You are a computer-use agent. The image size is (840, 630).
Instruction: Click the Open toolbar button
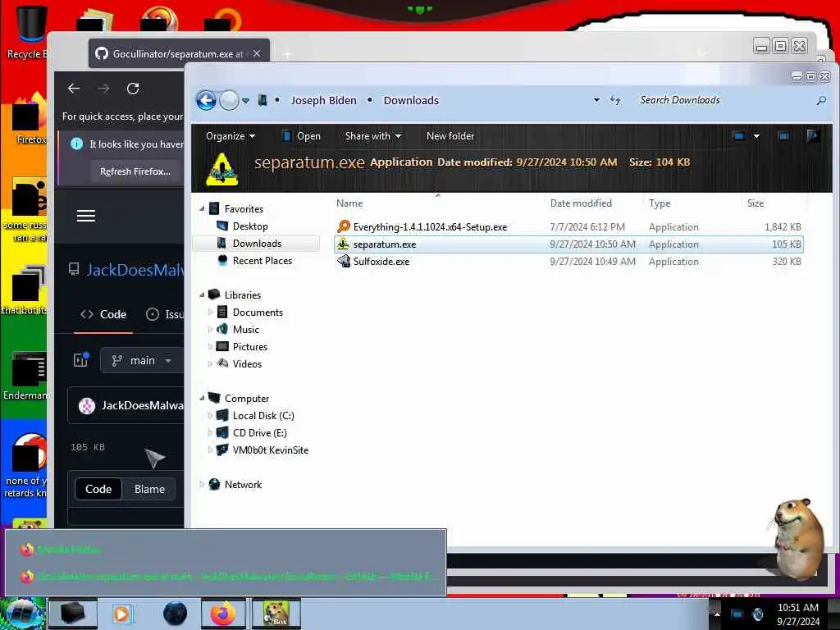pyautogui.click(x=302, y=136)
